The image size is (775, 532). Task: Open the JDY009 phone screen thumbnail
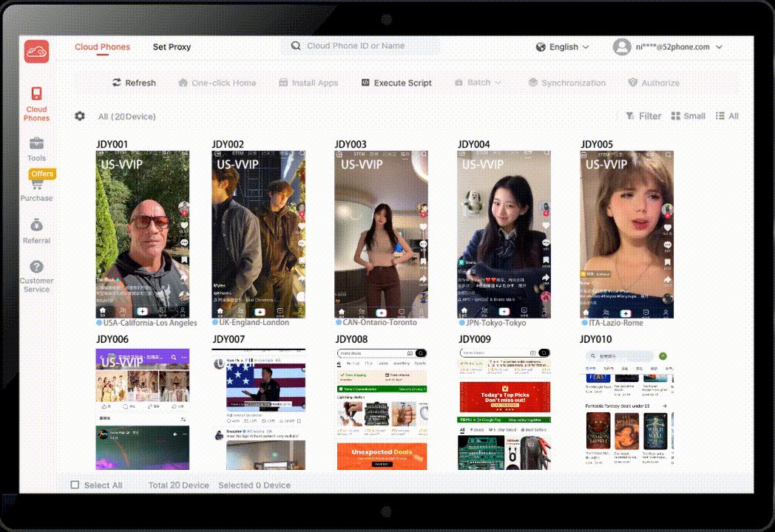504,409
